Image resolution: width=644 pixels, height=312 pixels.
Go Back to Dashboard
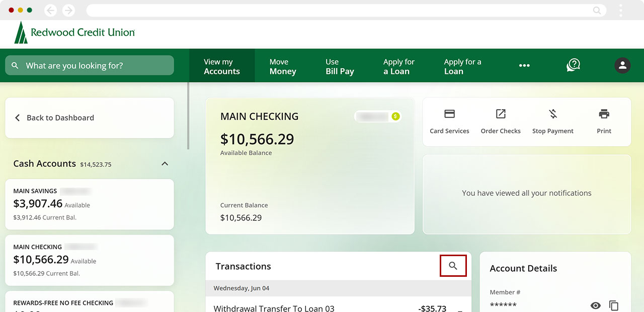(90, 118)
